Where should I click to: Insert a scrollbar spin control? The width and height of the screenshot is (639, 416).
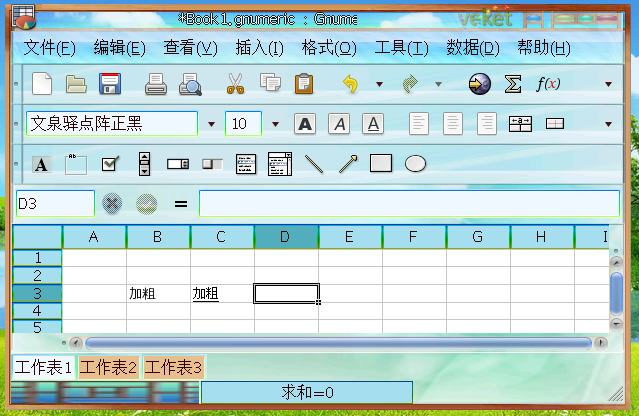tap(144, 164)
